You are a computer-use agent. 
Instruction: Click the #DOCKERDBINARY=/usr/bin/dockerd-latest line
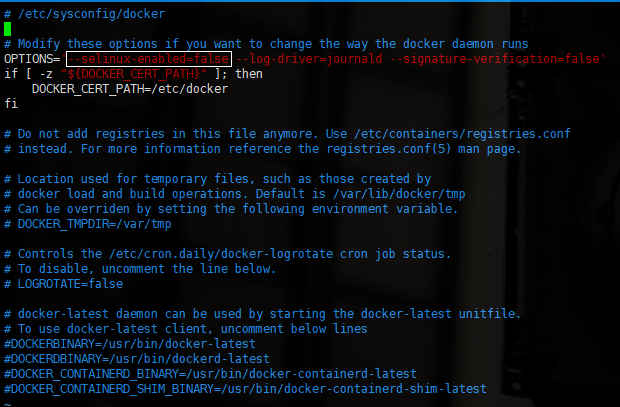pos(137,359)
